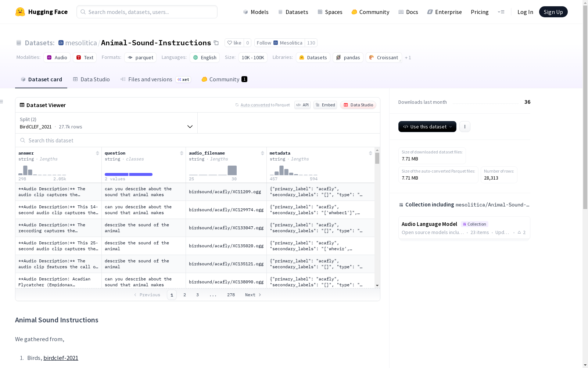This screenshot has height=368, width=588.
Task: Click the three-dot more options button
Action: [x=465, y=127]
